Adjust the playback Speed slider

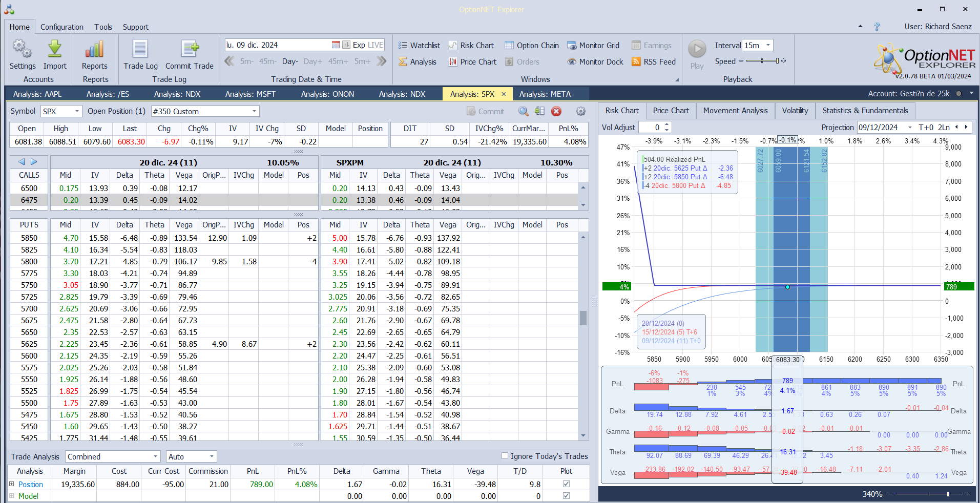pyautogui.click(x=762, y=61)
